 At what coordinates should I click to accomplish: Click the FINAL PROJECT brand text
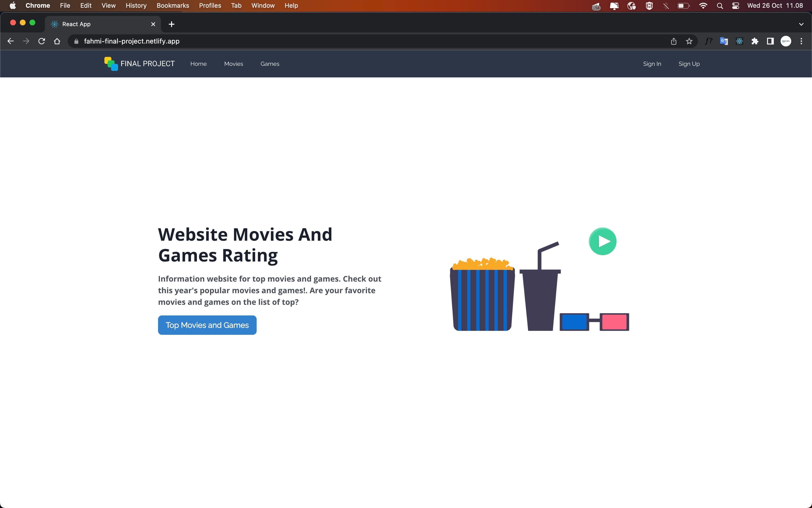(x=148, y=64)
